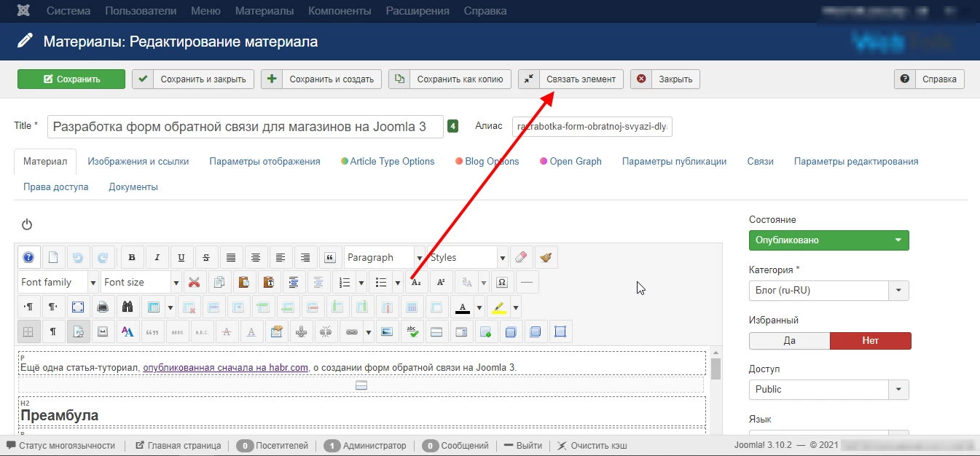Switch to Open Graph tab
The width and height of the screenshot is (980, 456).
click(x=571, y=162)
